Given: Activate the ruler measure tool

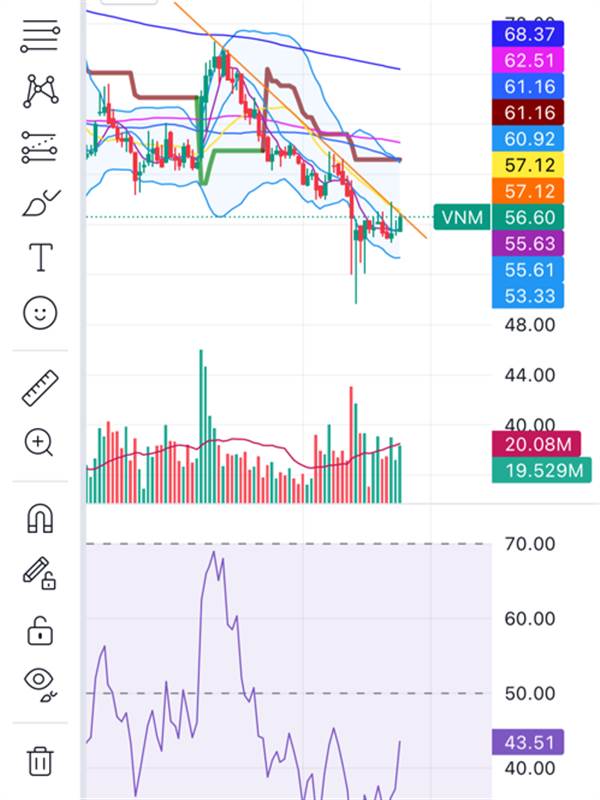Looking at the screenshot, I should [x=40, y=388].
